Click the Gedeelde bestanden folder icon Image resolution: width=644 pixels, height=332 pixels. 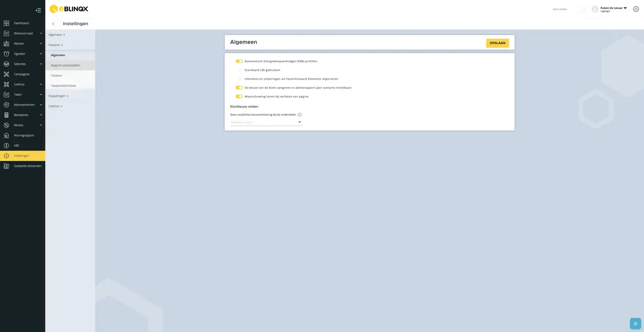click(6, 166)
